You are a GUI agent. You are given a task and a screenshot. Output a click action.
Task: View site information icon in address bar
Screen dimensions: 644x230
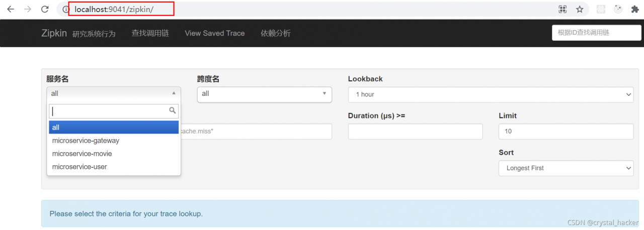coord(65,9)
